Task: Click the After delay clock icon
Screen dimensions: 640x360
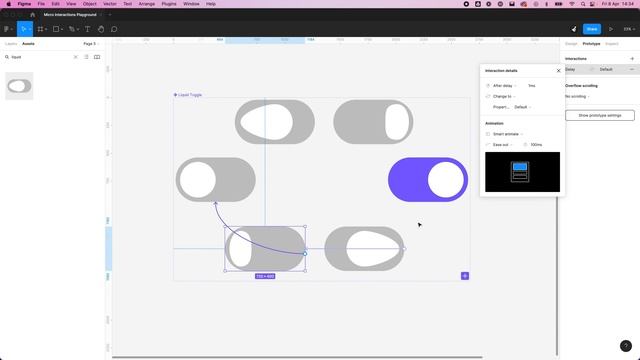Action: (x=488, y=86)
